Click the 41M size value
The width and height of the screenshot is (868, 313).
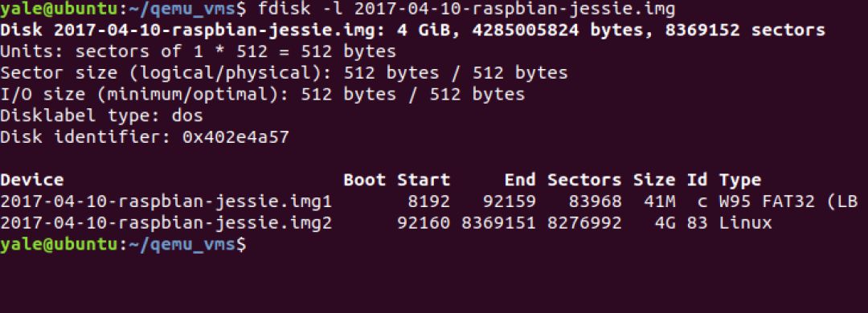659,202
